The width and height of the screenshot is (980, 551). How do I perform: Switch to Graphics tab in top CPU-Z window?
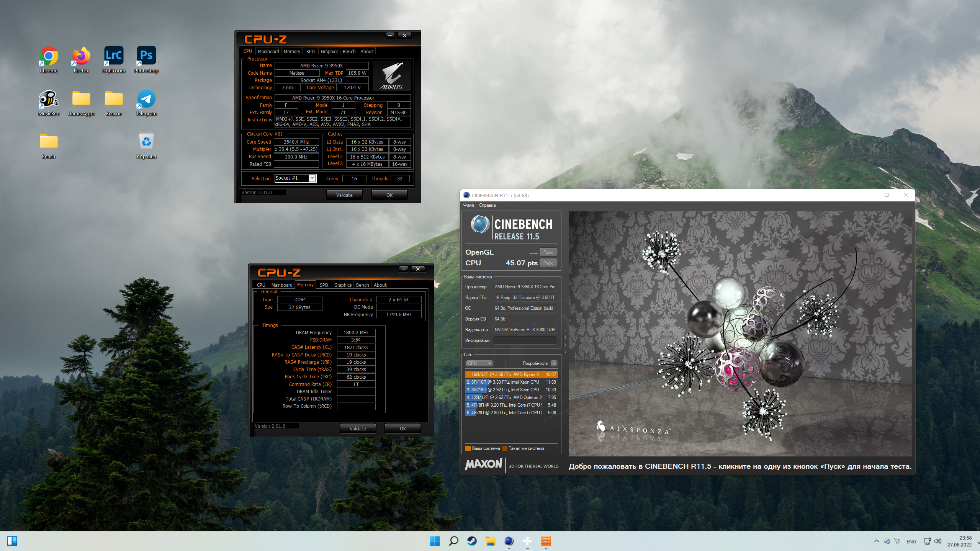(x=329, y=51)
